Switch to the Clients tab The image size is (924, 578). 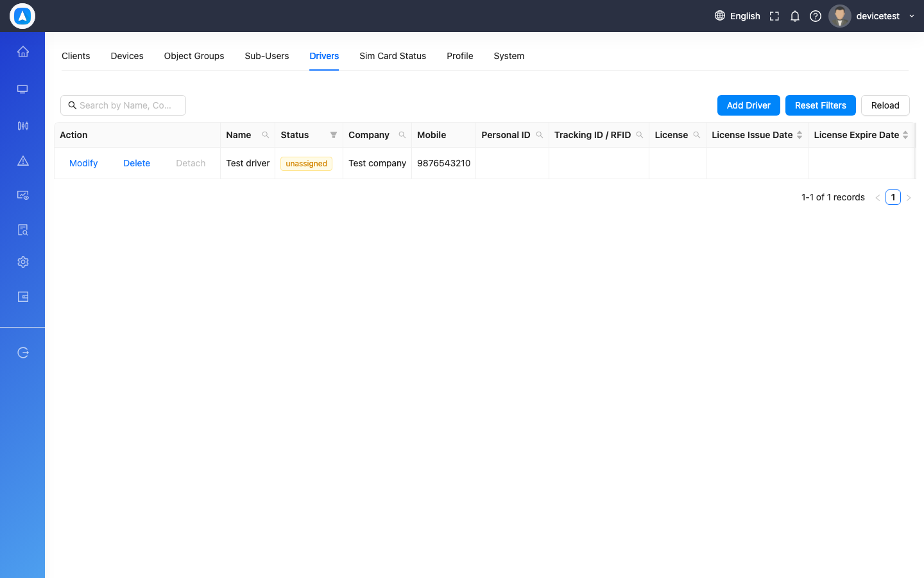pos(76,56)
